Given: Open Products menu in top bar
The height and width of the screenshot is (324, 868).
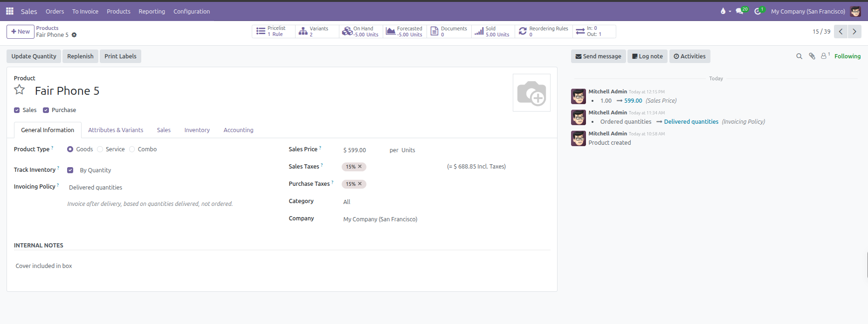Looking at the screenshot, I should pos(118,11).
